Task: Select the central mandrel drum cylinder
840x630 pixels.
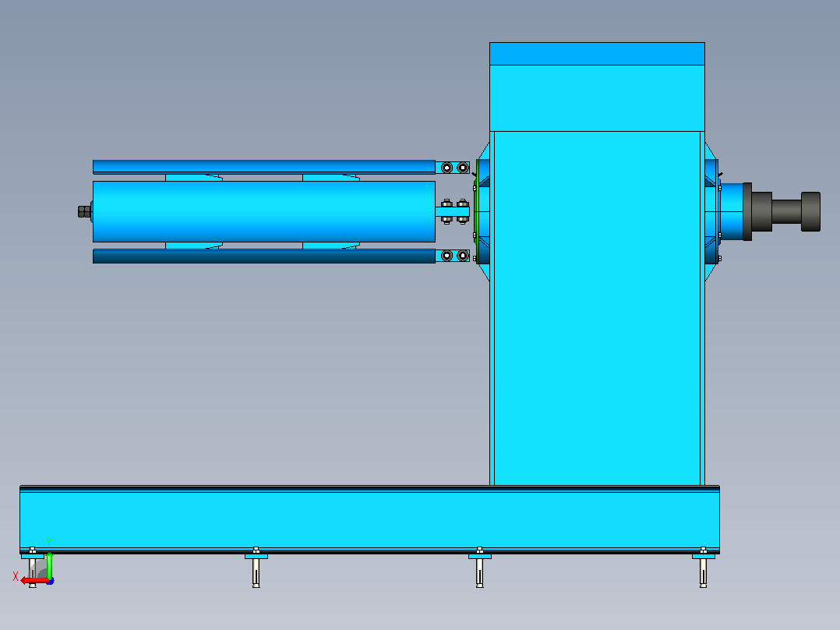Action: coord(264,212)
